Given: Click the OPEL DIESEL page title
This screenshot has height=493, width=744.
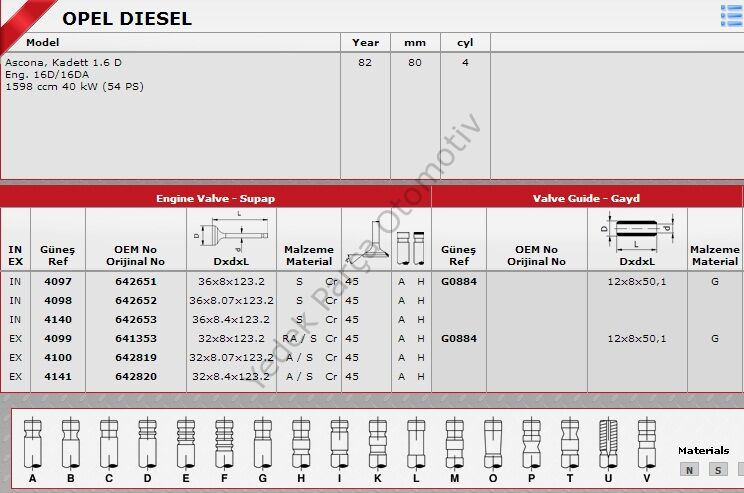Looking at the screenshot, I should point(127,19).
